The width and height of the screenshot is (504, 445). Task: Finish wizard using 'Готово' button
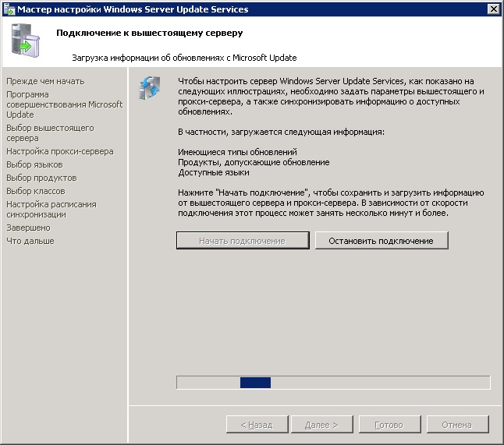coord(389,425)
